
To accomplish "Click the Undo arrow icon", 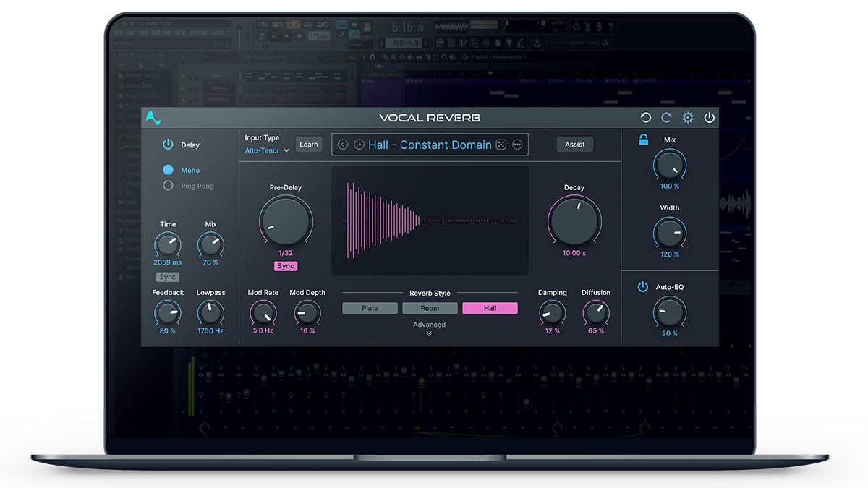I will [x=645, y=117].
